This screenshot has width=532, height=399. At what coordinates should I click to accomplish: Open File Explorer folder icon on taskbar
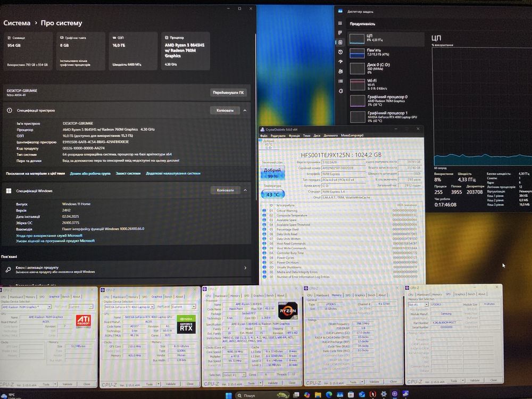click(318, 395)
